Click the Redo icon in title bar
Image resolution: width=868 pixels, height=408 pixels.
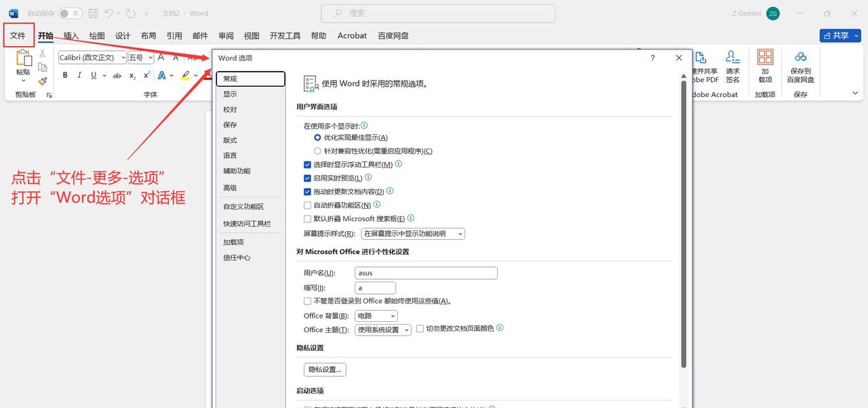(130, 13)
